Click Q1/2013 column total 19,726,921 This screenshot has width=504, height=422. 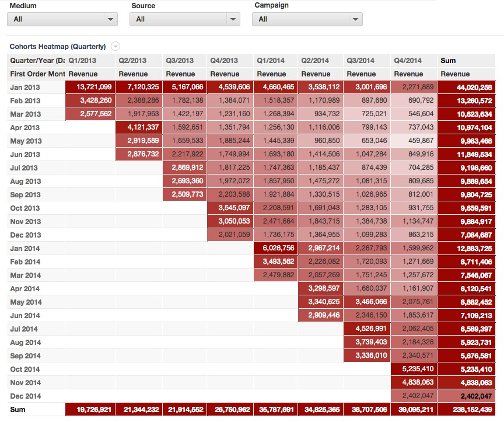coord(90,410)
